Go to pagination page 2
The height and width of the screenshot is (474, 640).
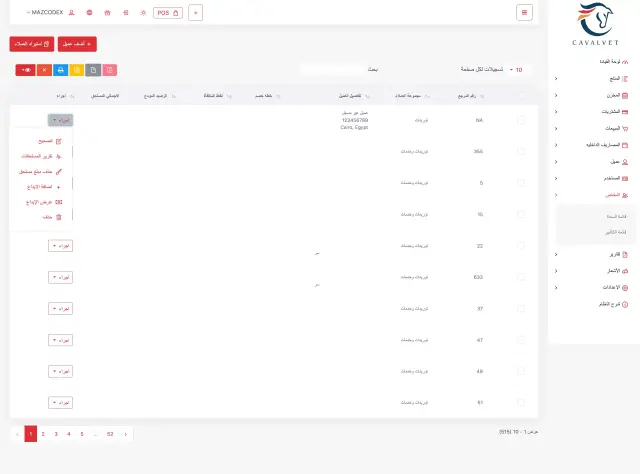point(43,434)
